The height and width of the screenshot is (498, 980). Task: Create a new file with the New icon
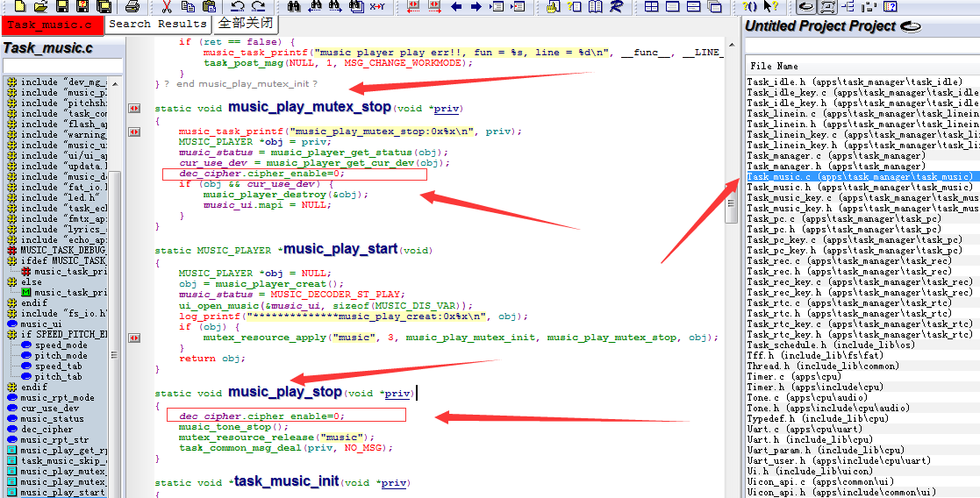click(20, 7)
